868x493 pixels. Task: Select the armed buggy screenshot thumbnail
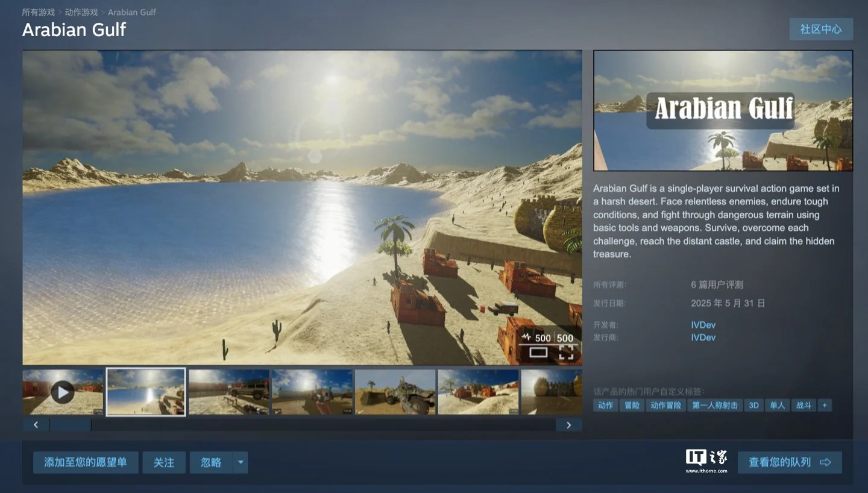(395, 392)
